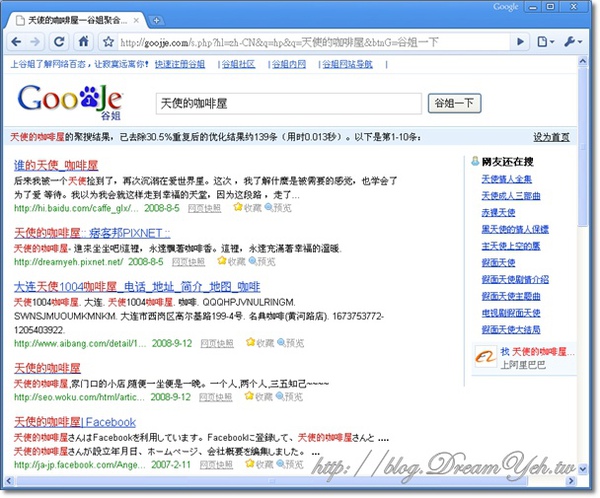This screenshot has width=600, height=498.
Task: Open a new tab with plus button
Action: 156,21
